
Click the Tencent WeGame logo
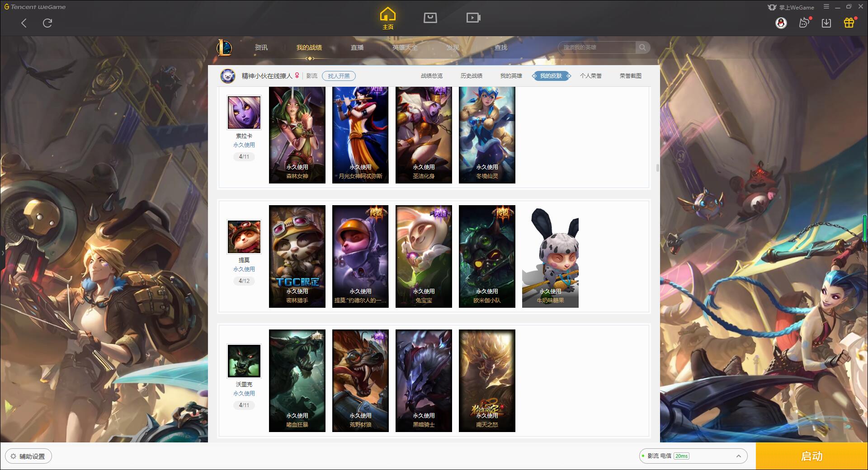click(35, 7)
